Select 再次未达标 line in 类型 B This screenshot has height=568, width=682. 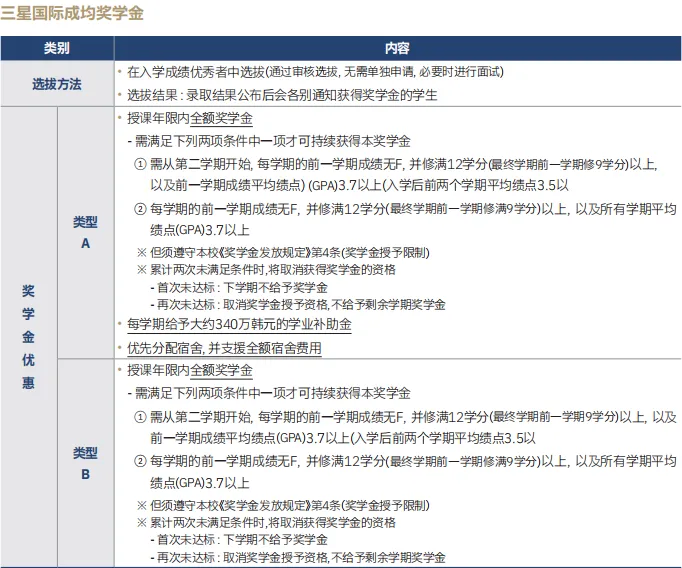coord(298,557)
